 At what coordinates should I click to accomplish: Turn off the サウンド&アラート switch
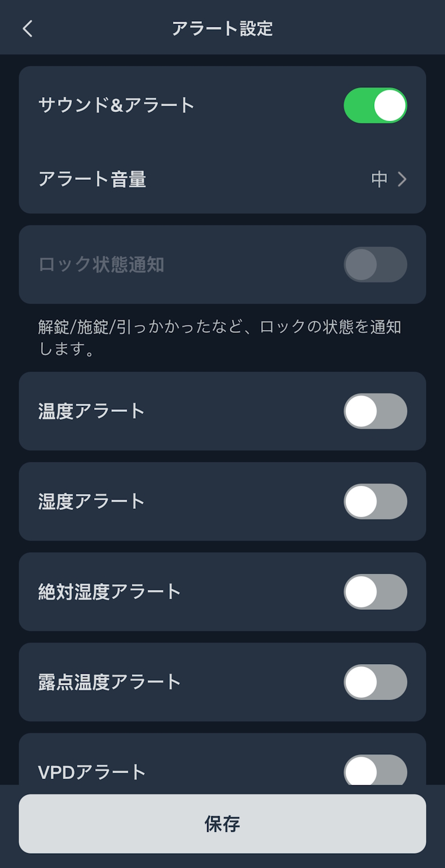(x=375, y=106)
